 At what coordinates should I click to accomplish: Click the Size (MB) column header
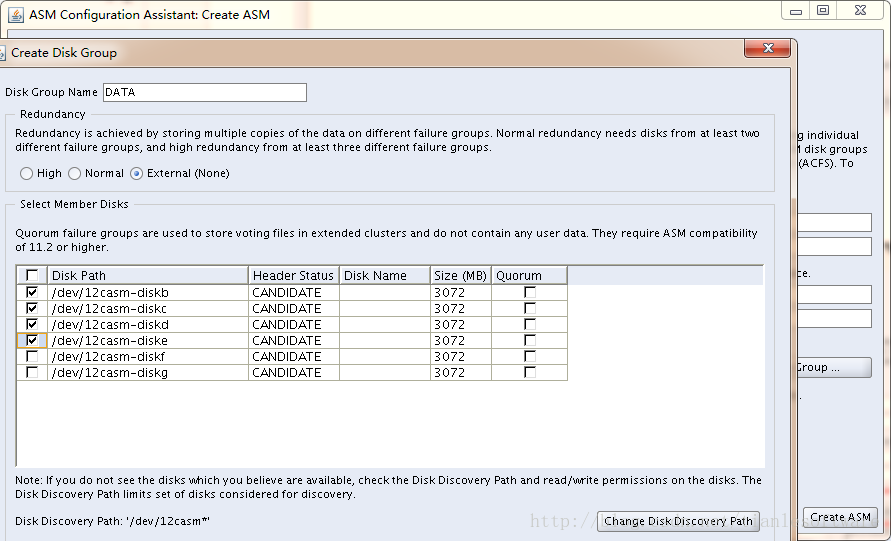click(x=461, y=276)
